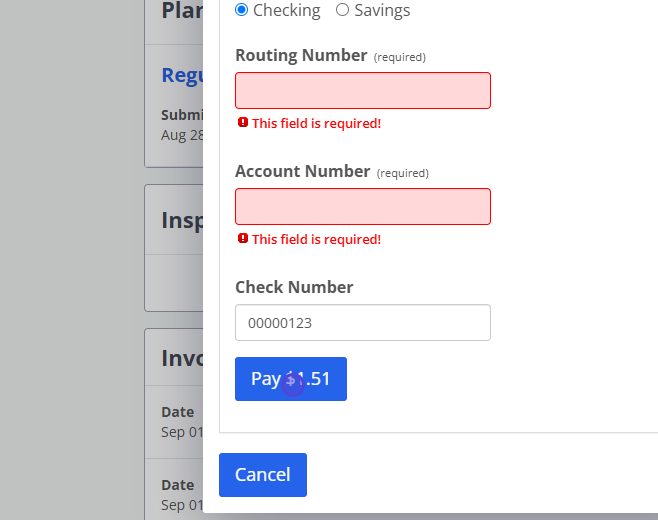Image resolution: width=658 pixels, height=520 pixels.
Task: Click the error icon under Account Number
Action: click(243, 238)
